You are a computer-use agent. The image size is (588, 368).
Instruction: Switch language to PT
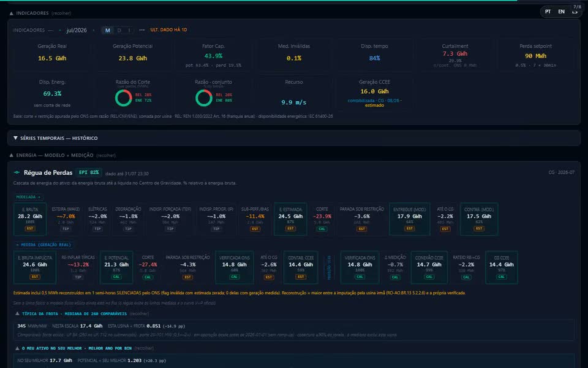click(x=548, y=12)
